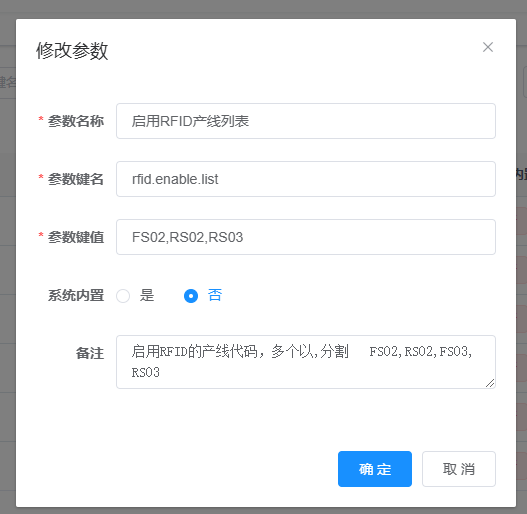Choose the blue 否 option text label
This screenshot has height=514, width=527.
click(215, 295)
